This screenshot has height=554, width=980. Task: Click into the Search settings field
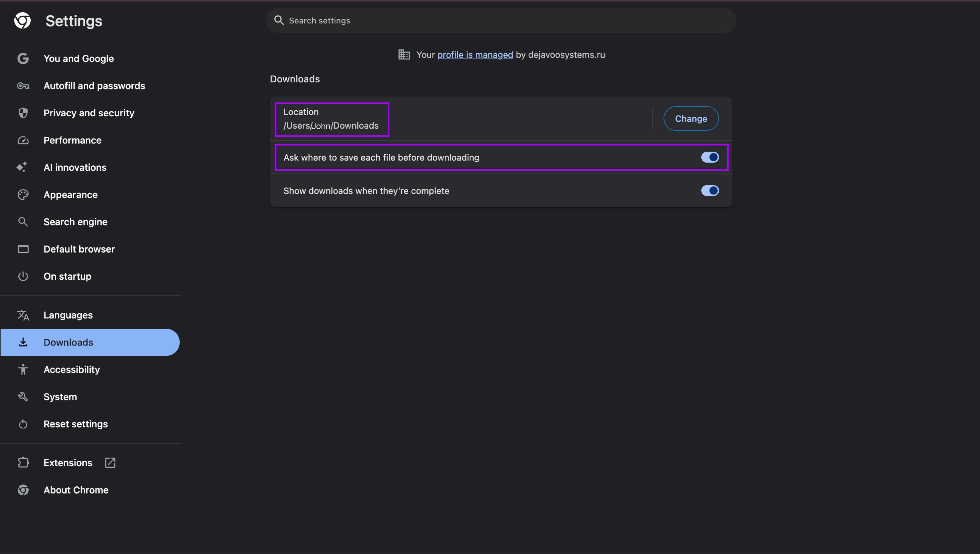pos(501,21)
